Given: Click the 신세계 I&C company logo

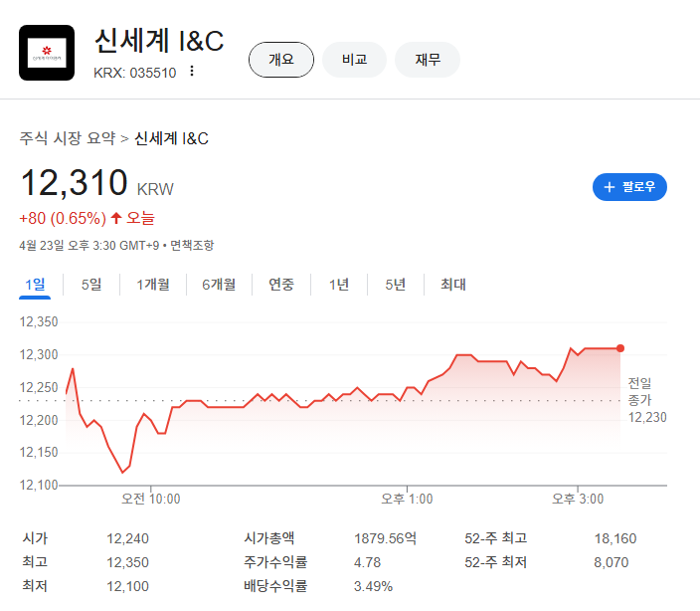Looking at the screenshot, I should 47,53.
